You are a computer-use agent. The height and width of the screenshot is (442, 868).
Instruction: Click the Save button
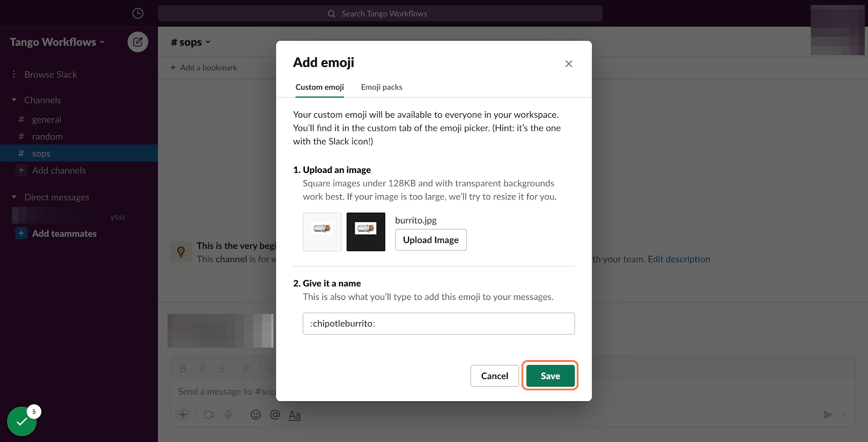pyautogui.click(x=550, y=376)
